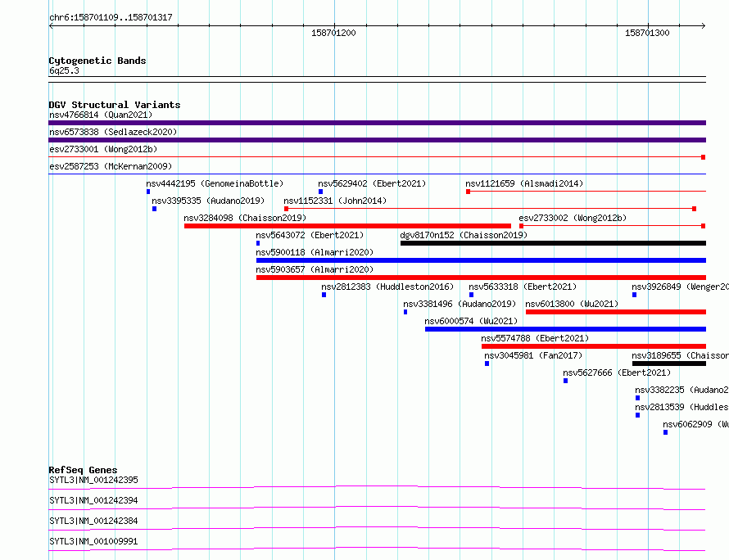Viewport: 729px width, 560px height.
Task: Select nsv3045981 (Fan2017) variant label
Action: (533, 355)
